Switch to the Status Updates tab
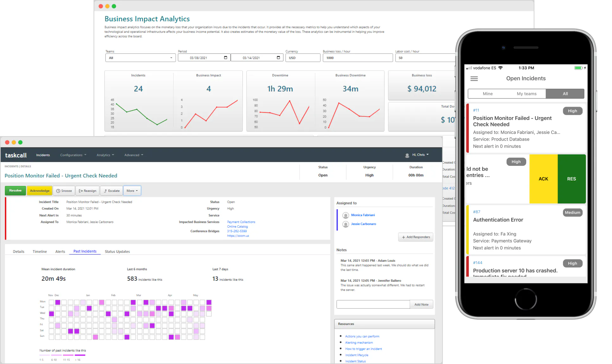This screenshot has width=612, height=364. point(117,252)
